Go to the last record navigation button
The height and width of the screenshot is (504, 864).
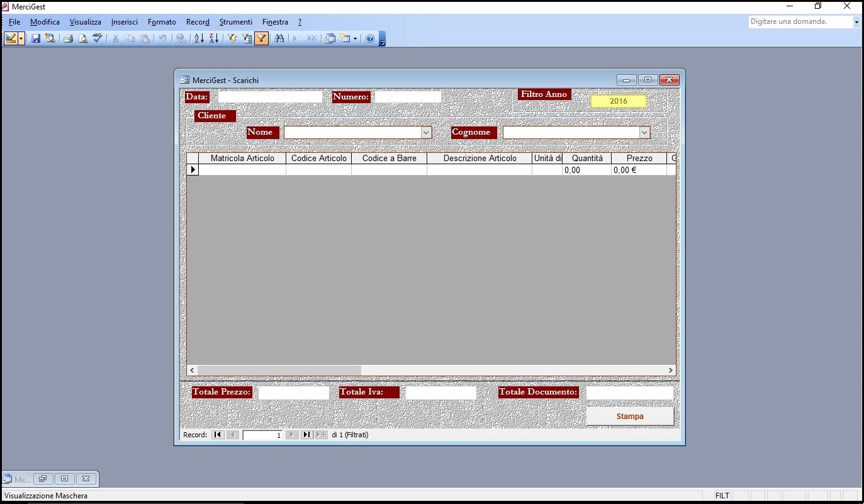pyautogui.click(x=308, y=434)
